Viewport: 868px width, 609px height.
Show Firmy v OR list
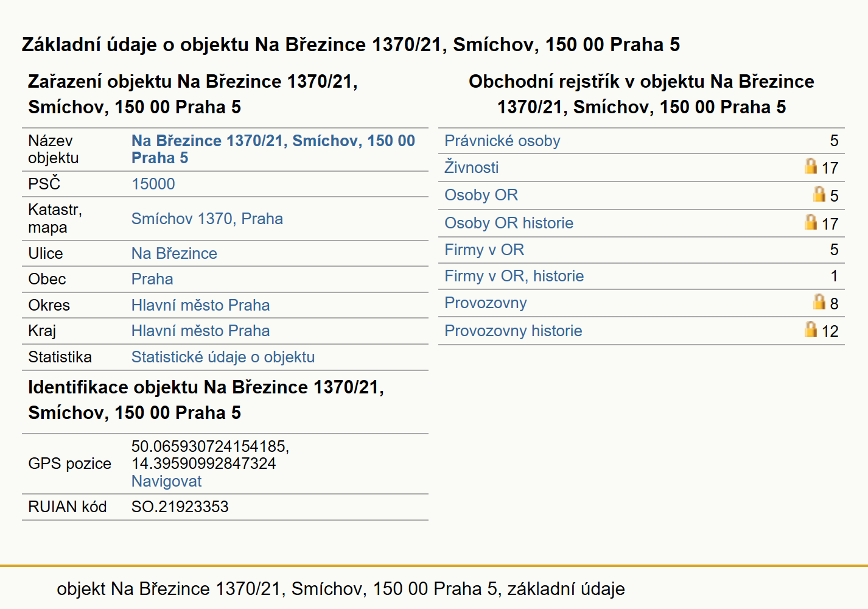click(484, 250)
